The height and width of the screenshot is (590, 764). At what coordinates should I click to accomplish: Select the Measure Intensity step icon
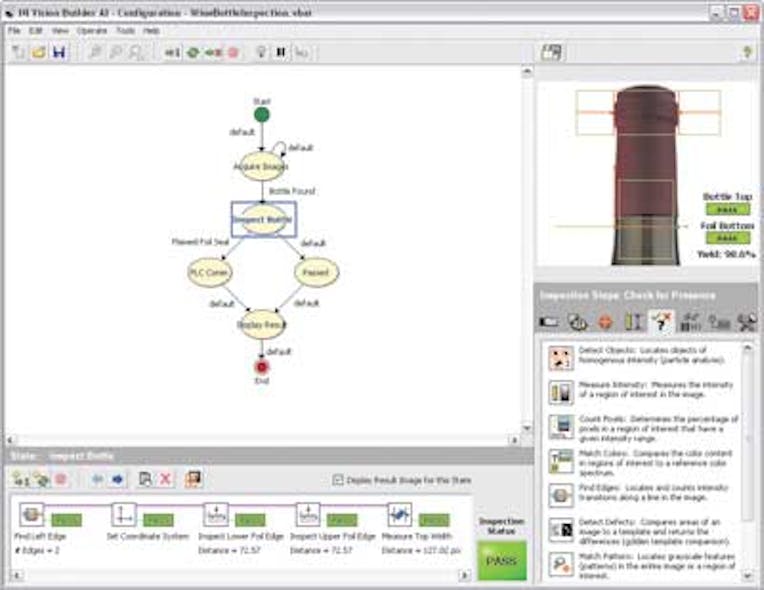(x=561, y=392)
